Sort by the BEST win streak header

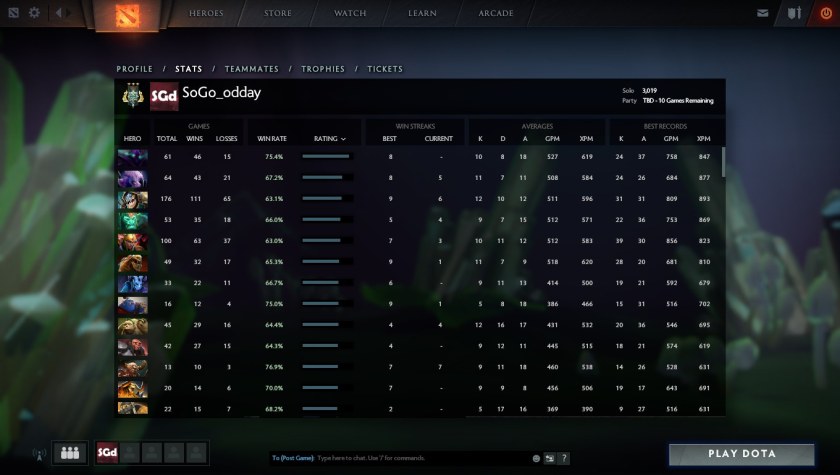pyautogui.click(x=389, y=139)
